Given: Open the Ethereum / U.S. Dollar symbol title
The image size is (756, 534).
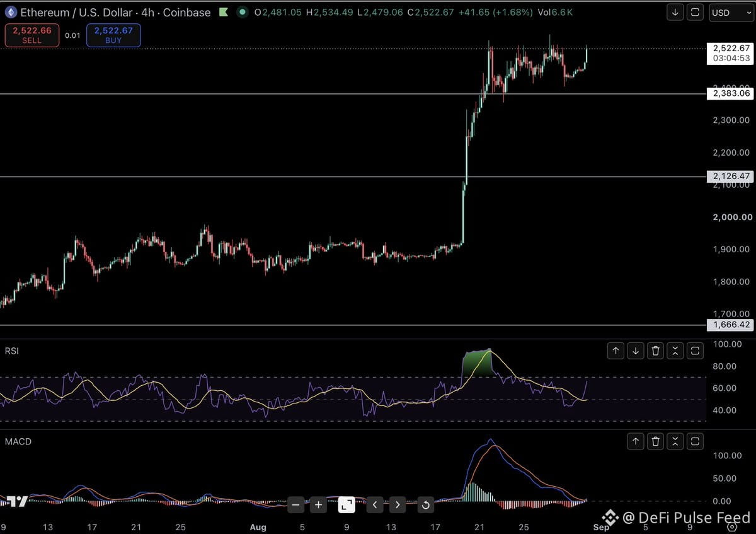Looking at the screenshot, I should tap(115, 12).
